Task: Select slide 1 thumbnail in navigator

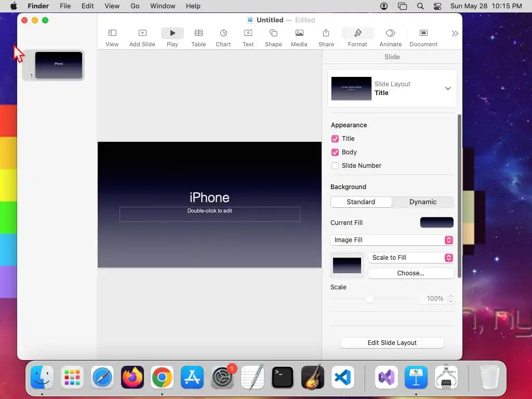Action: click(59, 65)
